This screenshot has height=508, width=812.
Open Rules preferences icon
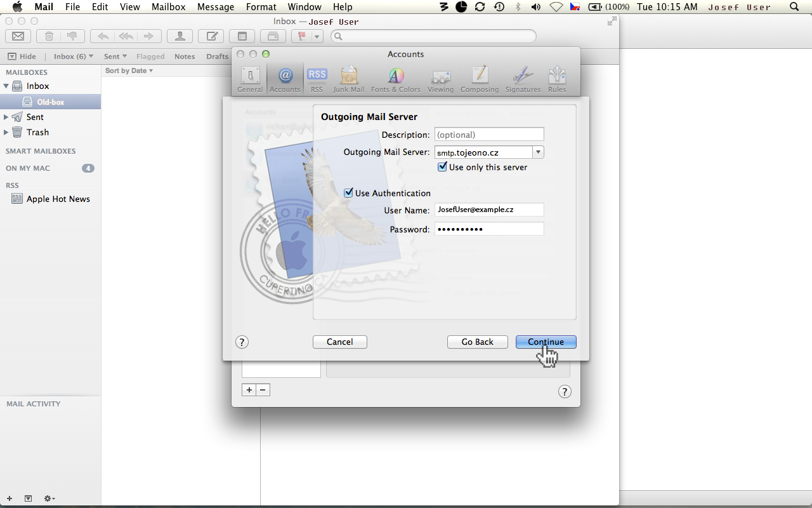[x=557, y=79]
